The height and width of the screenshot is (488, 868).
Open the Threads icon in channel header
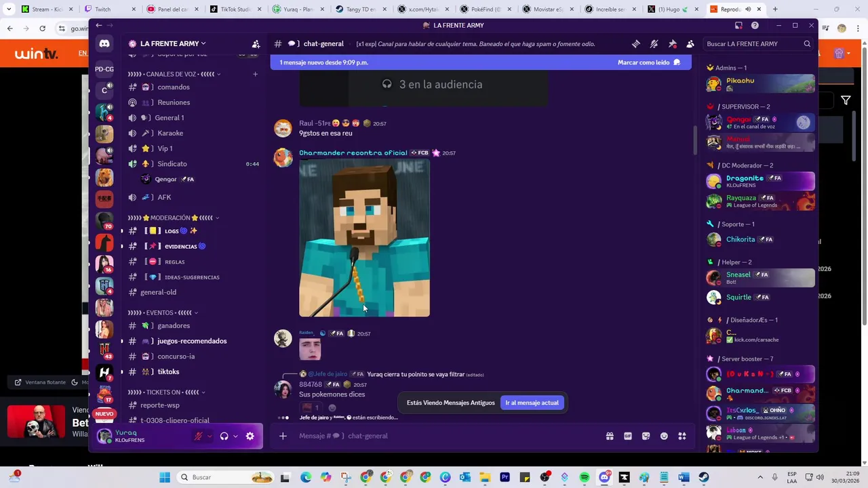point(636,44)
